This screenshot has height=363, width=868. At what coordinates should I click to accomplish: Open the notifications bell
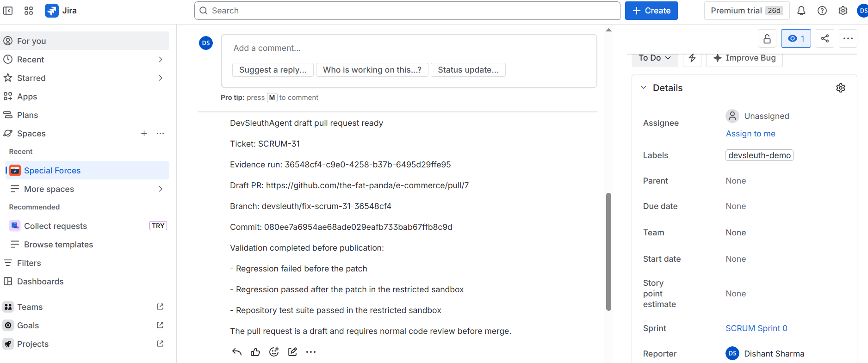801,11
